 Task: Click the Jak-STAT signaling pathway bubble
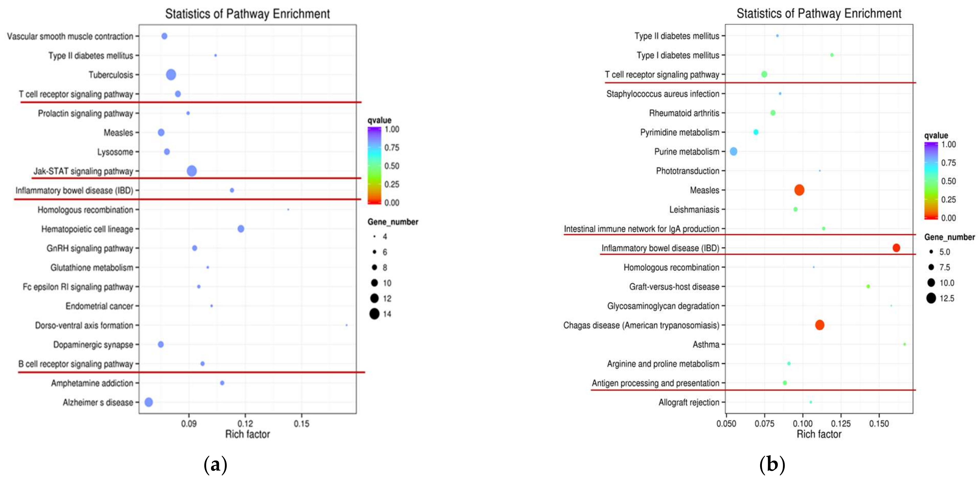[192, 171]
